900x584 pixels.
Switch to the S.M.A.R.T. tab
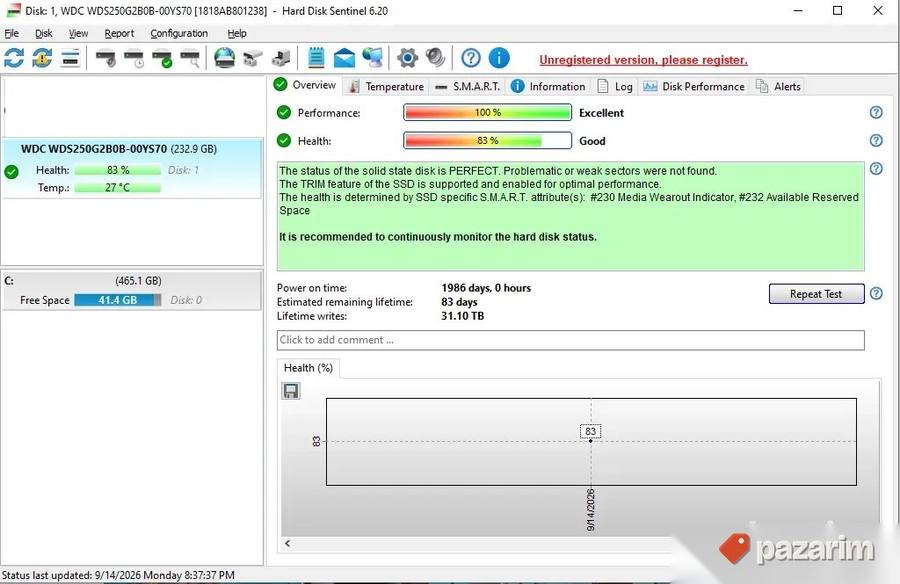[x=468, y=87]
